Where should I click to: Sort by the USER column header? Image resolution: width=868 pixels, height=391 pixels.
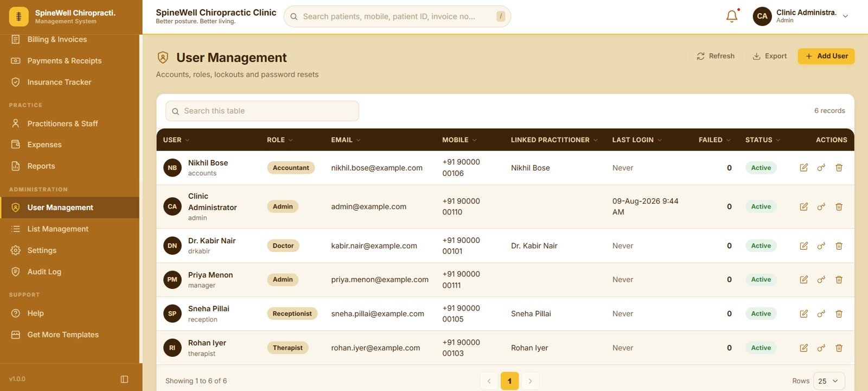point(176,140)
